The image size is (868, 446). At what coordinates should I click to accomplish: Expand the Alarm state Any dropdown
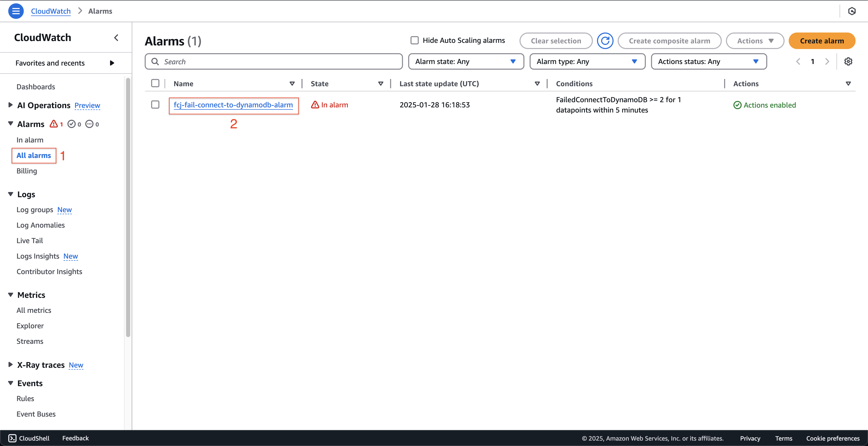[x=464, y=61]
